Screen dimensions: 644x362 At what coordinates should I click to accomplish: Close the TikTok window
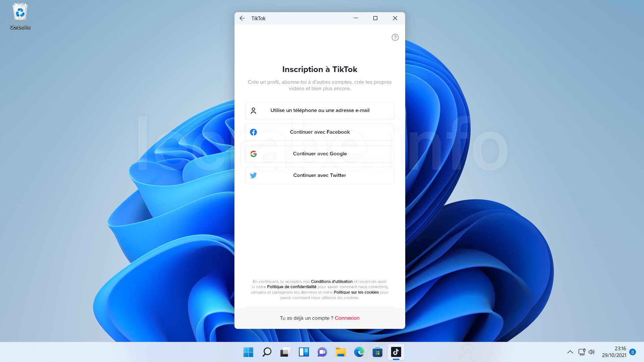click(395, 18)
